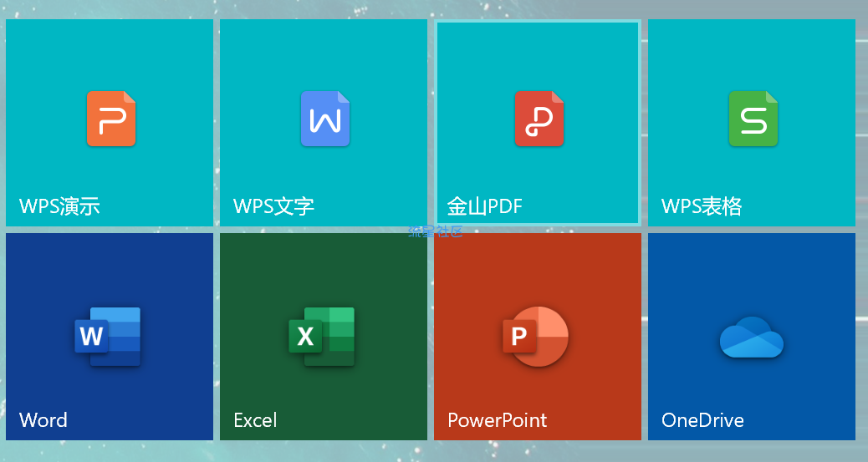Launch the green WPS表格 spreadsheet icon
The image size is (868, 462).
coord(753,119)
